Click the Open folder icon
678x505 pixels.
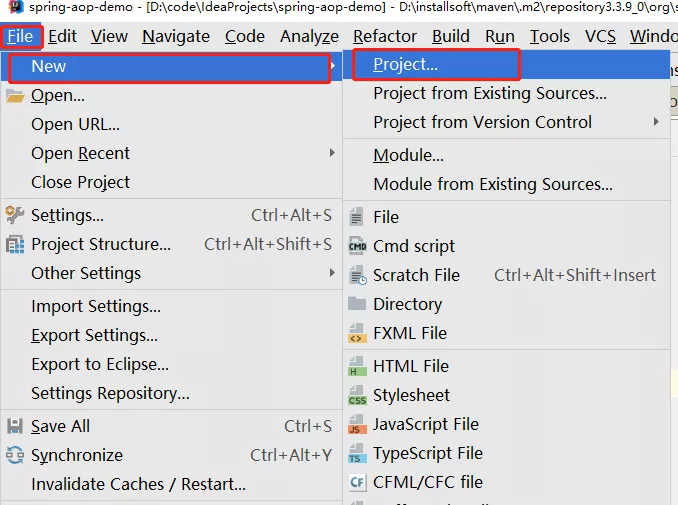(15, 96)
